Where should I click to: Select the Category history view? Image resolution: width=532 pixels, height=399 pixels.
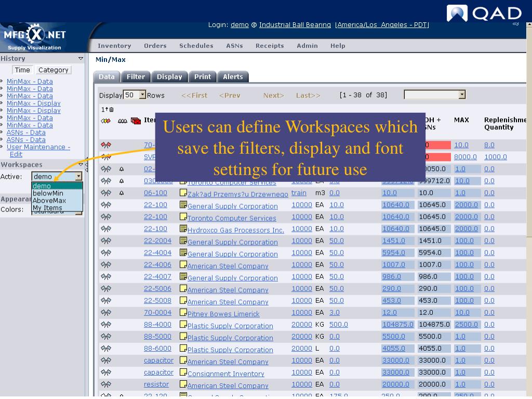click(x=54, y=70)
